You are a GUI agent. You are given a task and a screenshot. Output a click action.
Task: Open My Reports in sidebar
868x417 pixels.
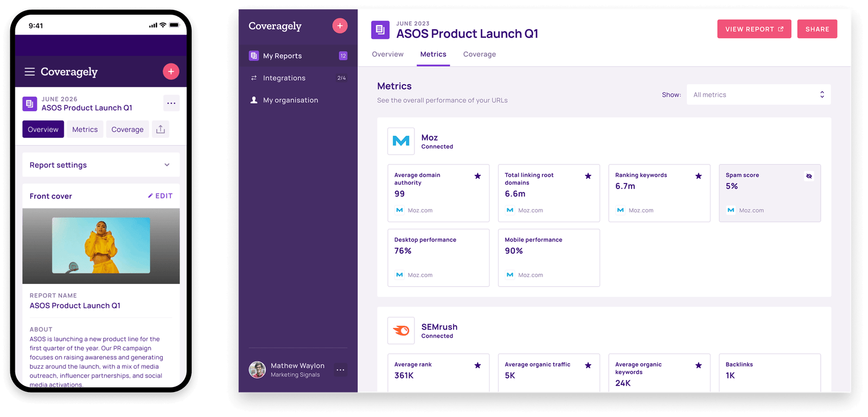click(298, 56)
